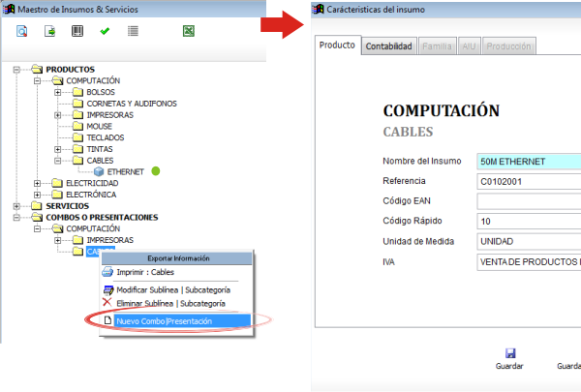Open the Unidad de Medida field
581x392 pixels.
(529, 242)
